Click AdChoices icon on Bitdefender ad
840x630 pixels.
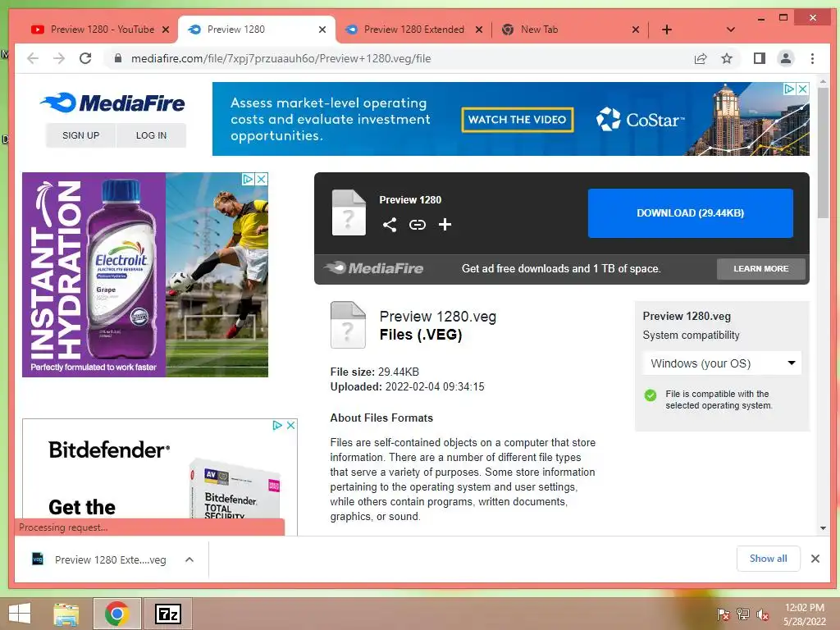pyautogui.click(x=277, y=426)
